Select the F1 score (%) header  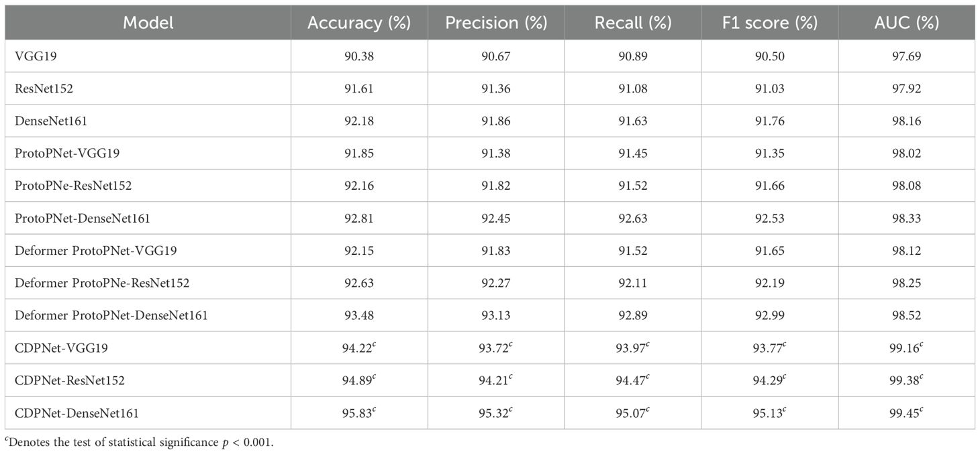770,23
